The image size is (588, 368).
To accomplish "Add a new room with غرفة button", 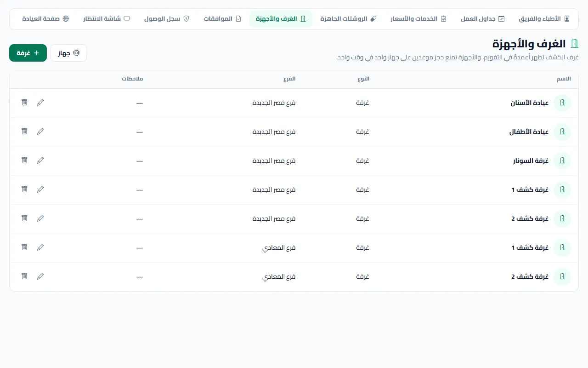I will pos(28,53).
